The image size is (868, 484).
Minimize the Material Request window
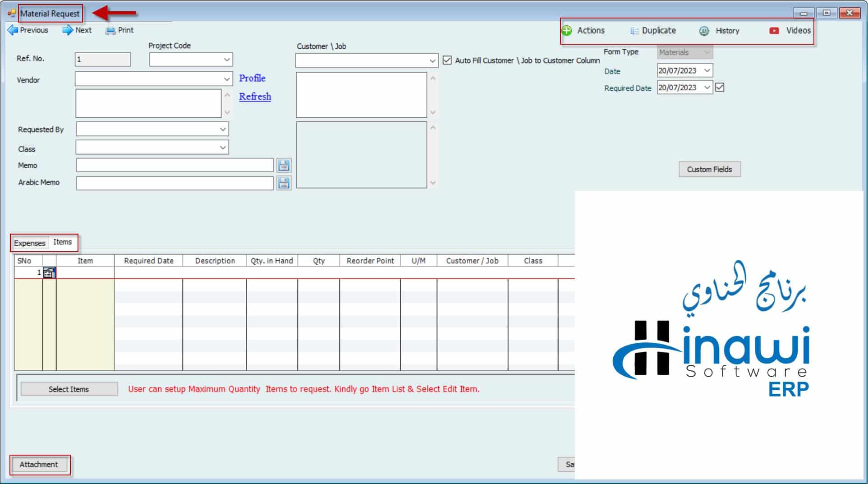[804, 13]
